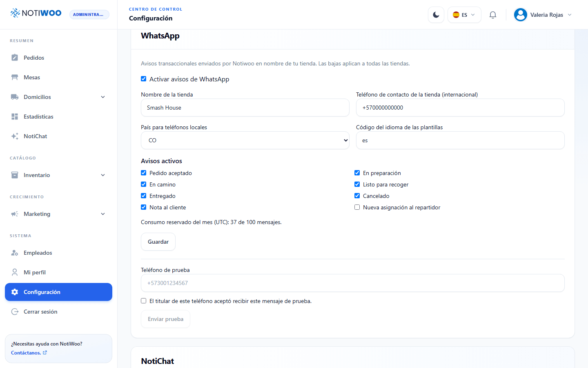The width and height of the screenshot is (588, 368).
Task: Open Valeria Rojas user menu chevron
Action: pyautogui.click(x=570, y=15)
